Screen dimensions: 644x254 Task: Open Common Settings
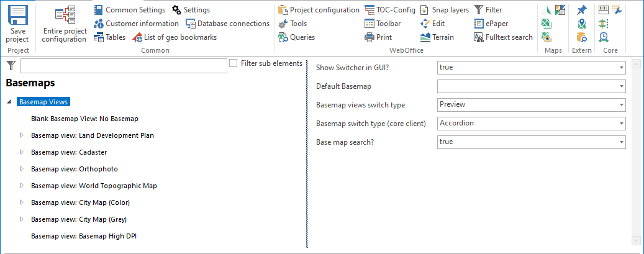point(129,10)
